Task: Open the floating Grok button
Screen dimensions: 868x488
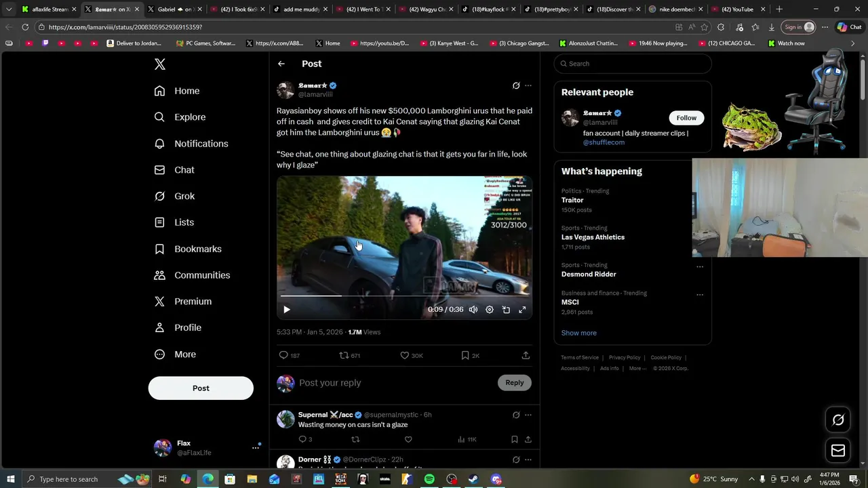Action: point(838,420)
